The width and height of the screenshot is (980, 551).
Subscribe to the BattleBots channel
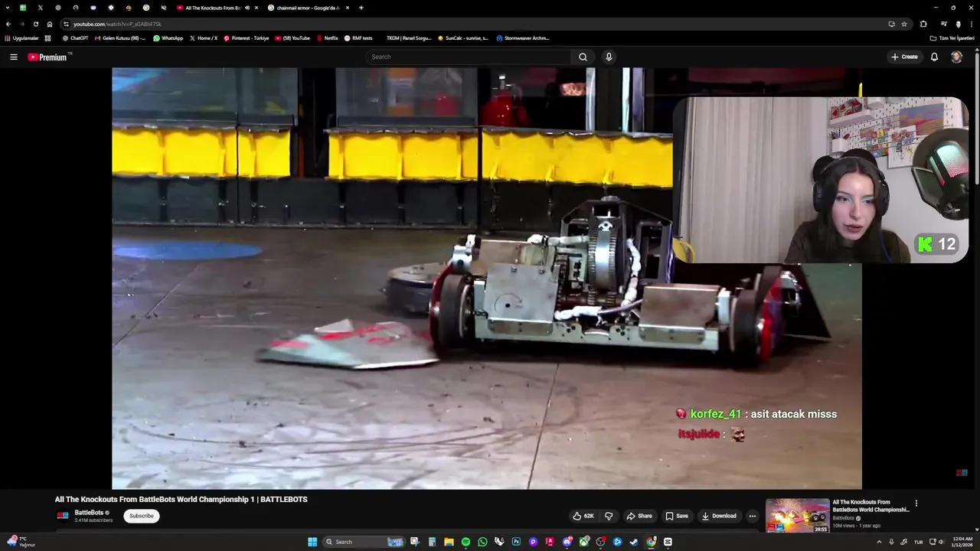pyautogui.click(x=142, y=516)
